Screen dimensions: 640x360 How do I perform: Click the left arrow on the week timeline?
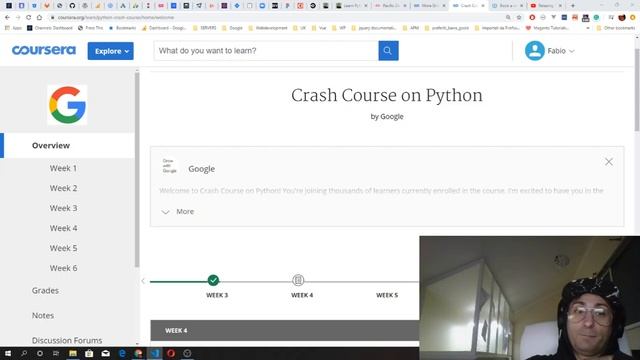143,281
